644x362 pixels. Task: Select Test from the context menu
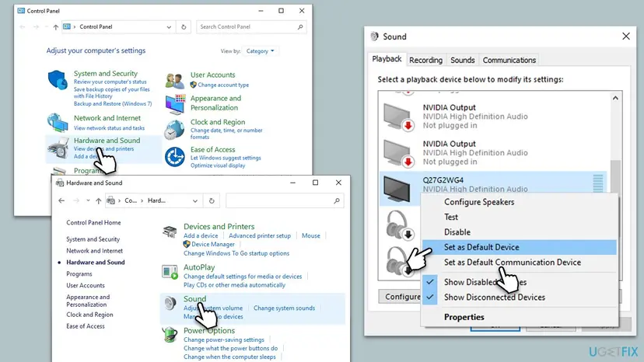click(x=520, y=217)
